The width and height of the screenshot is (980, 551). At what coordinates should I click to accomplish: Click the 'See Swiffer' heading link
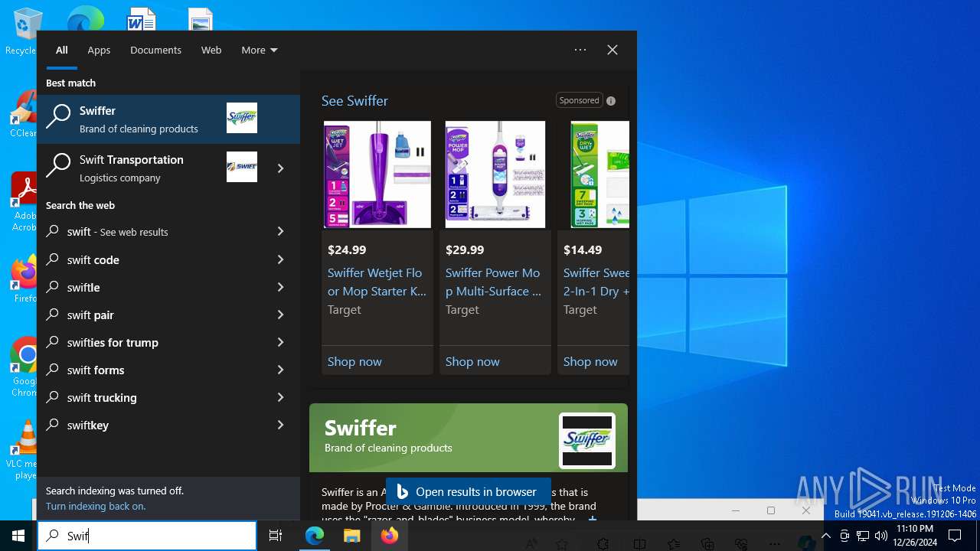point(354,101)
